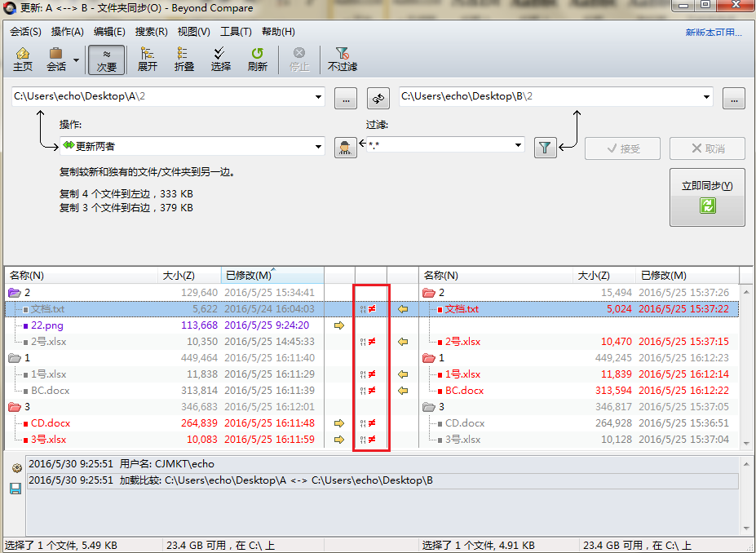Click the 展开 expand all icon
Viewport: 756px width, 553px height.
pyautogui.click(x=148, y=59)
